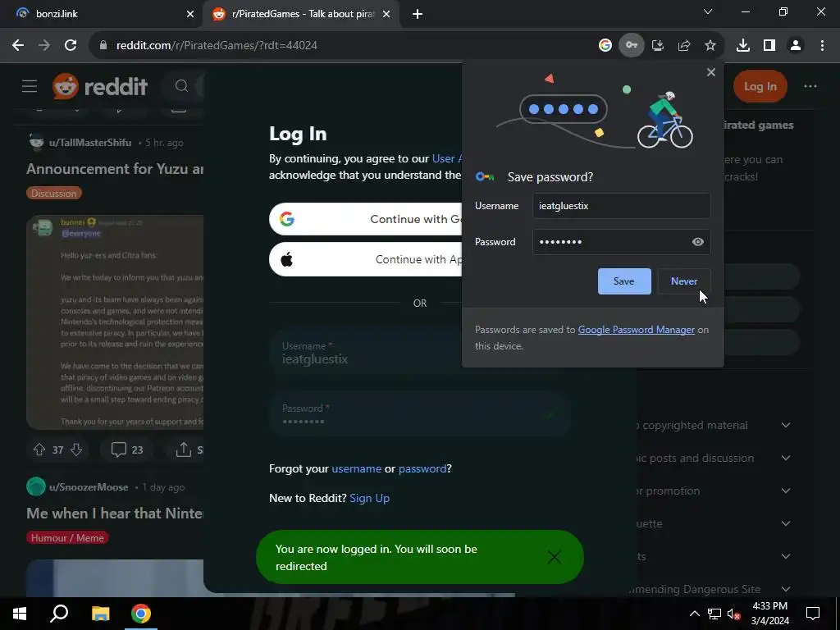The width and height of the screenshot is (840, 630).
Task: Expand the rule ending in 'ts'
Action: (x=786, y=556)
